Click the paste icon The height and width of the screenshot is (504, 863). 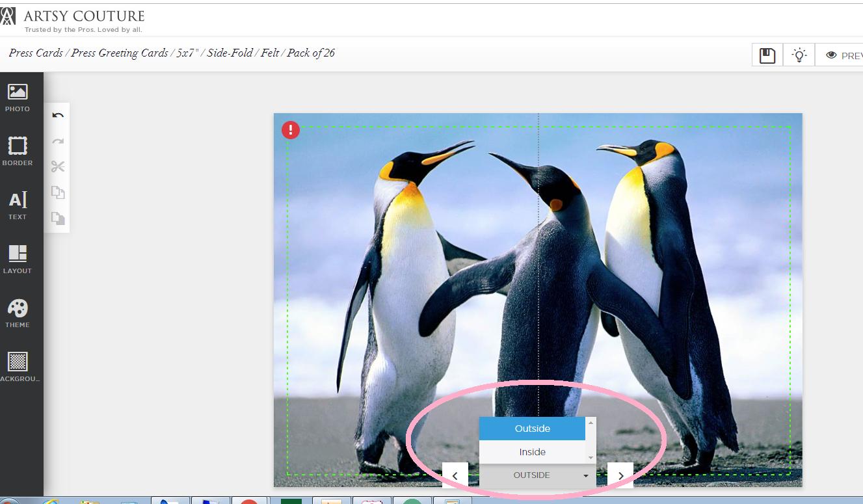coord(58,219)
